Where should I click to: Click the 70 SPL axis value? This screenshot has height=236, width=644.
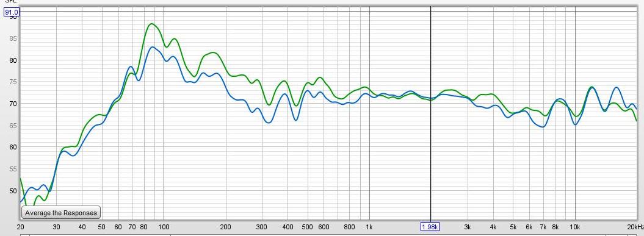click(x=13, y=104)
